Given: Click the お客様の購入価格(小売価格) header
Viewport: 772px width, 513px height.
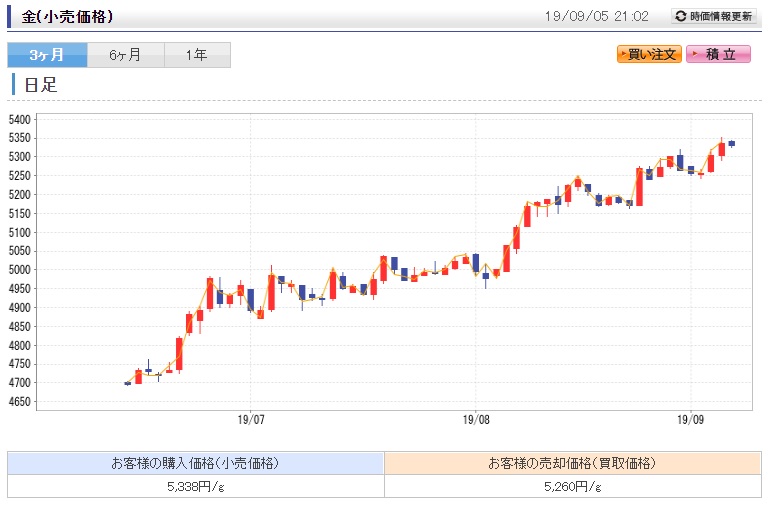Looking at the screenshot, I should [x=195, y=463].
